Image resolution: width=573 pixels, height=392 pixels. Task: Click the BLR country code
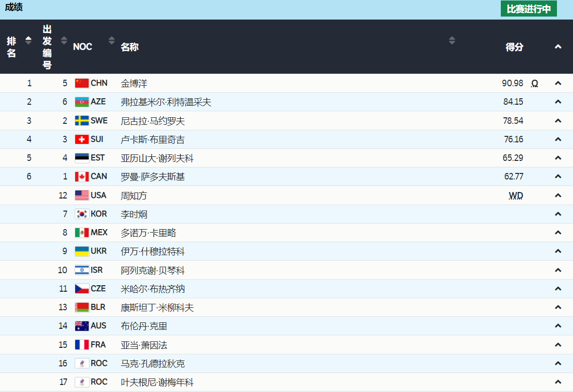point(98,307)
